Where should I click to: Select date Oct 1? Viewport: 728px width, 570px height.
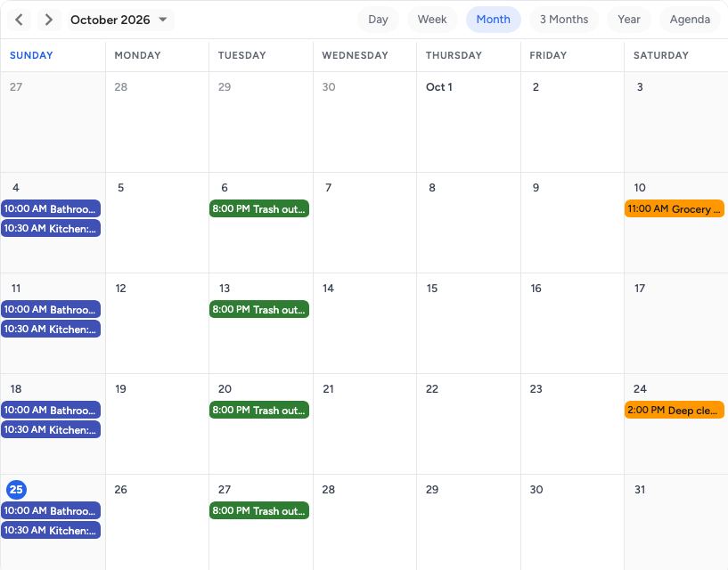438,87
